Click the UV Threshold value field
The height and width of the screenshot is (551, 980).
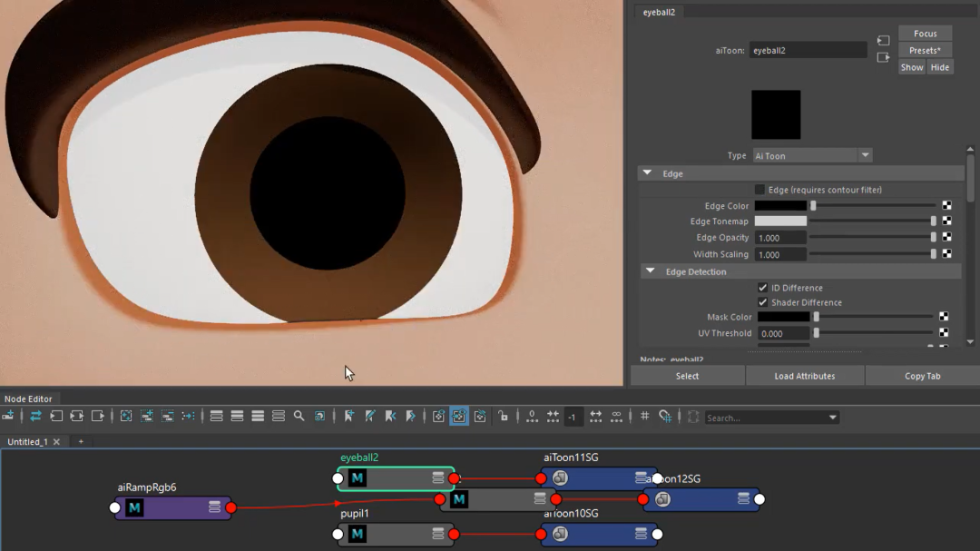(x=784, y=333)
